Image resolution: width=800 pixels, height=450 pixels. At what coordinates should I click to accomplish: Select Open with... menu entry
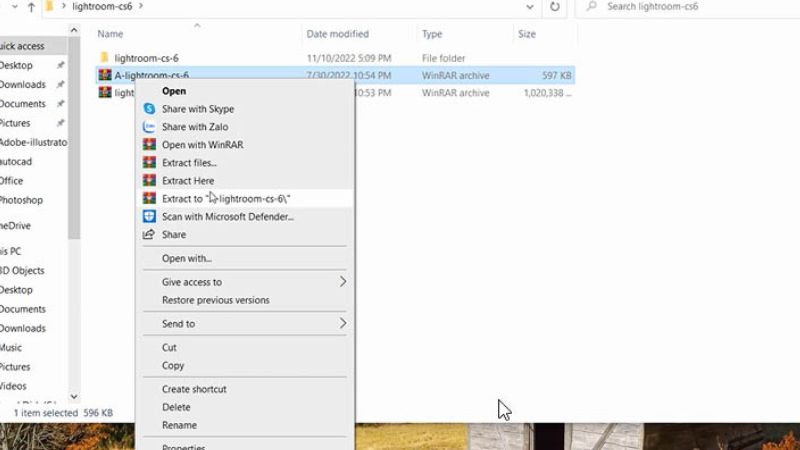click(187, 258)
